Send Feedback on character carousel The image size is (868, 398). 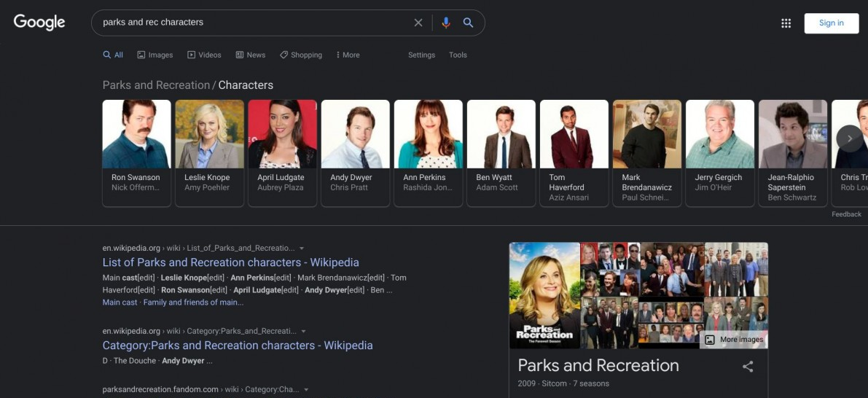click(x=846, y=214)
